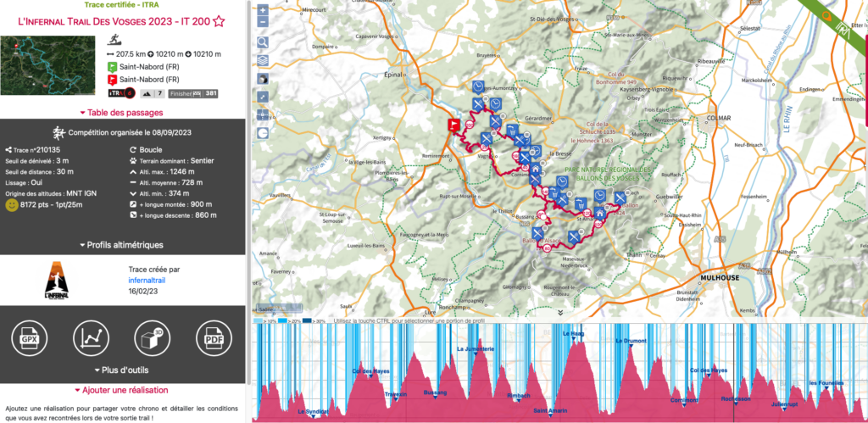The image size is (868, 423).
Task: Collapse the elevation profile with double chevron
Action: coord(559,313)
